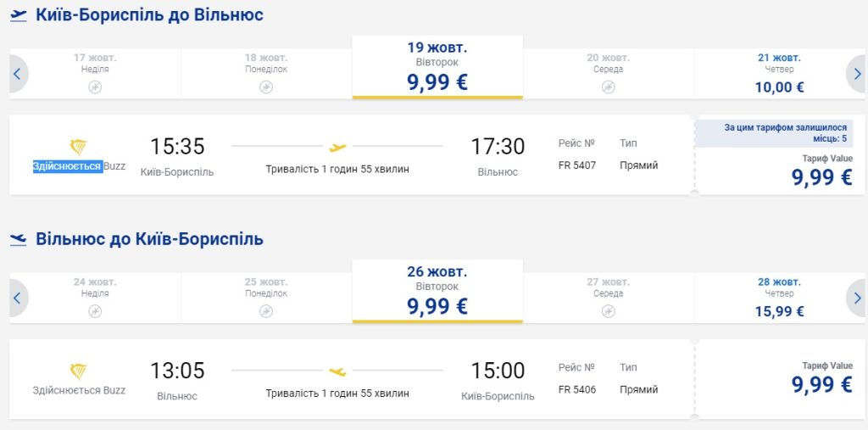868x430 pixels.
Task: Click no-flight icon under 25 жовт. Понеділок
Action: (266, 311)
